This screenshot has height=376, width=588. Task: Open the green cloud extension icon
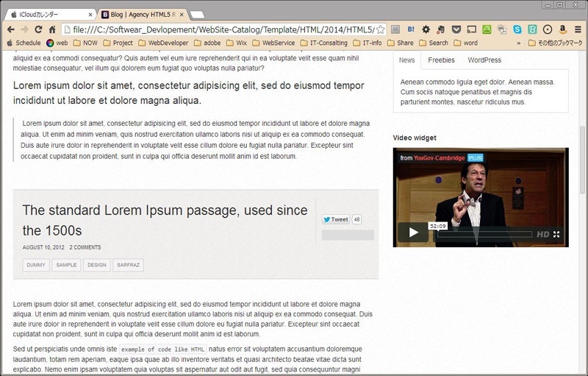tap(487, 29)
